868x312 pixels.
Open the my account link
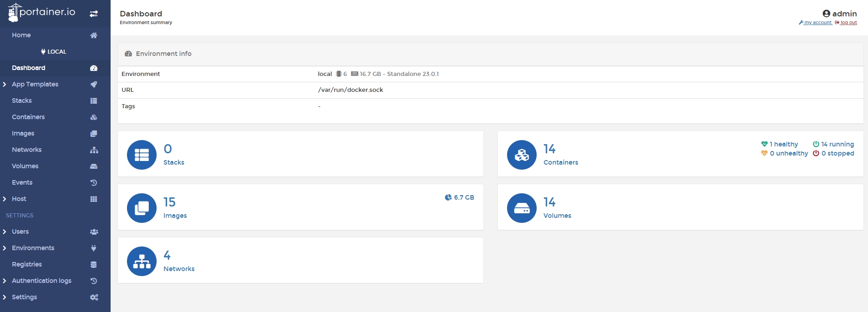pos(817,23)
